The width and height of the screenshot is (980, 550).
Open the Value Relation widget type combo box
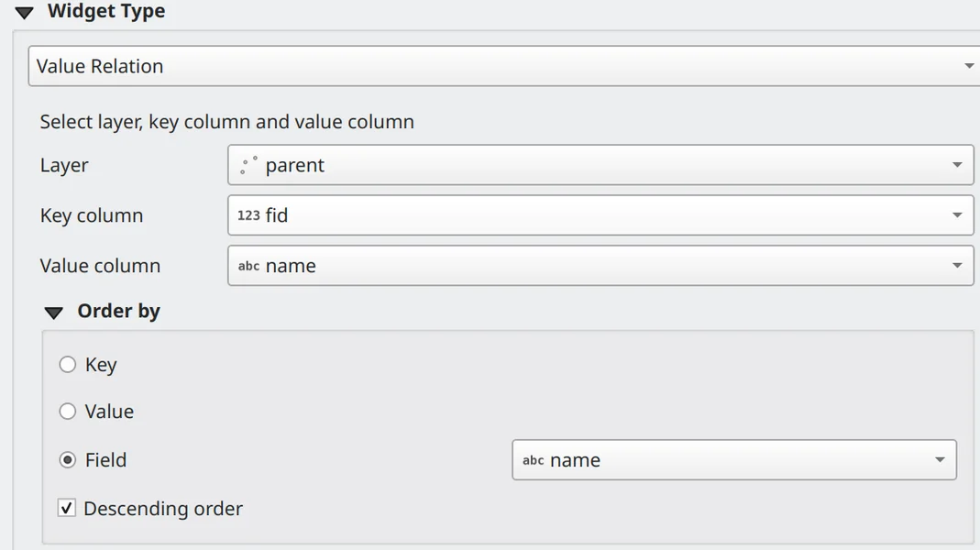coord(495,66)
